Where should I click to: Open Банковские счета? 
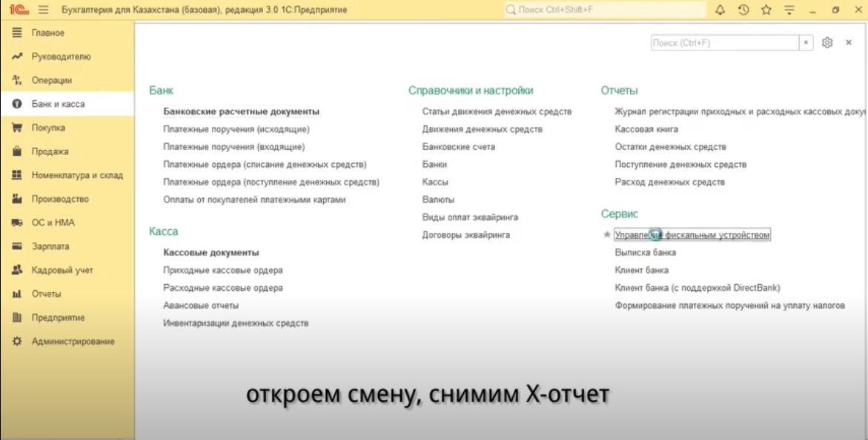pos(459,147)
